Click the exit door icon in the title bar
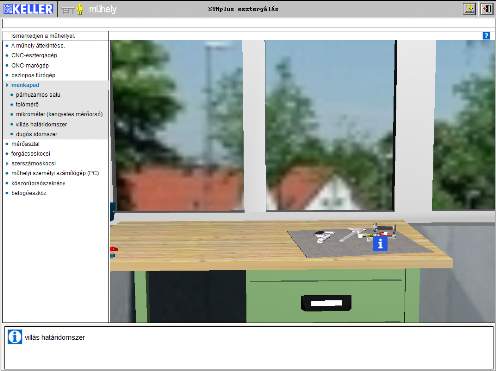This screenshot has width=496, height=371. (487, 9)
